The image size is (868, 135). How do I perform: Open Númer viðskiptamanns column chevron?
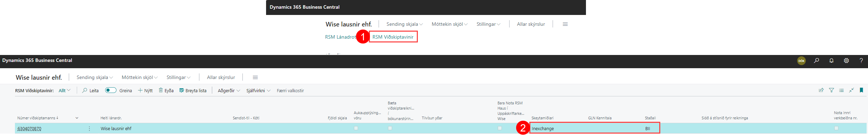point(77,118)
